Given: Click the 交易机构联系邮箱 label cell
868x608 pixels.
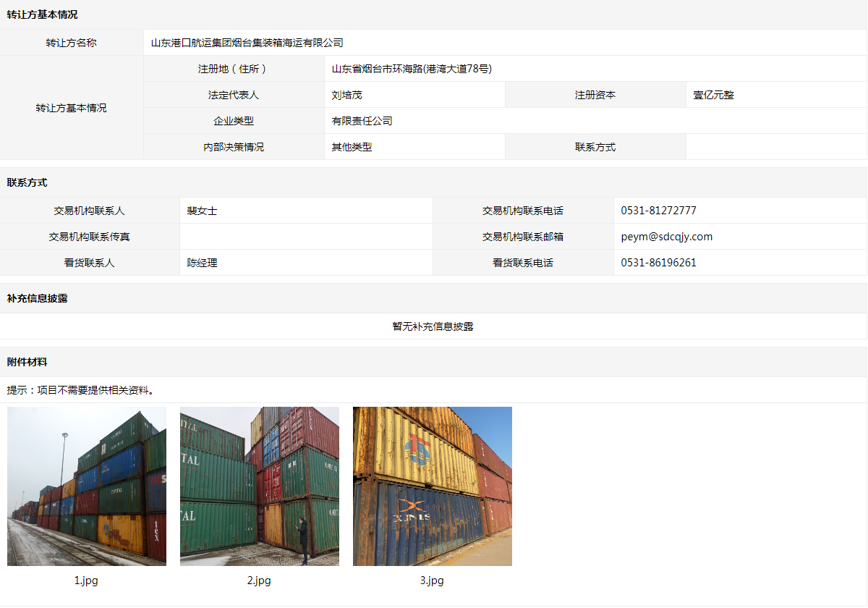Looking at the screenshot, I should [523, 237].
